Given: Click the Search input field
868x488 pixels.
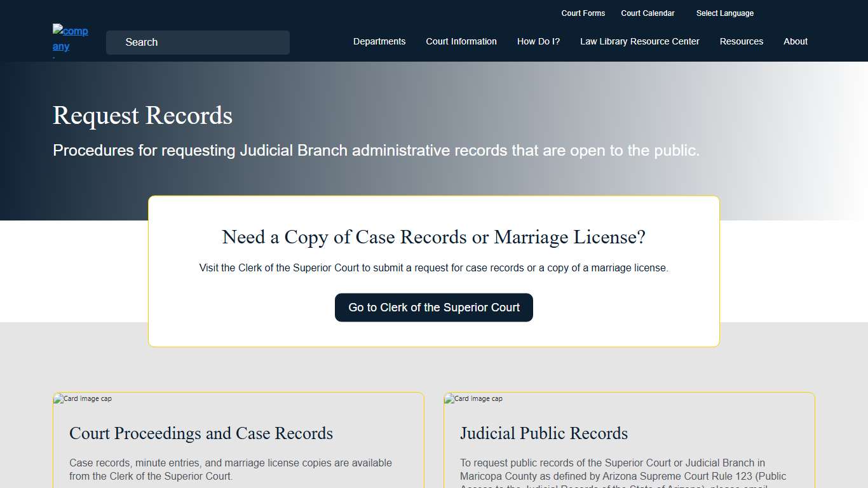Looking at the screenshot, I should point(197,43).
